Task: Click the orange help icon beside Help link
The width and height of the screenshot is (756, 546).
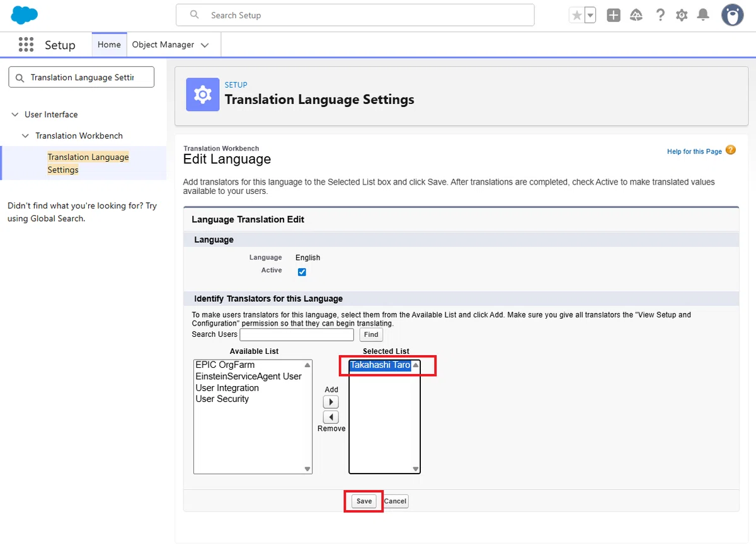Action: tap(730, 150)
